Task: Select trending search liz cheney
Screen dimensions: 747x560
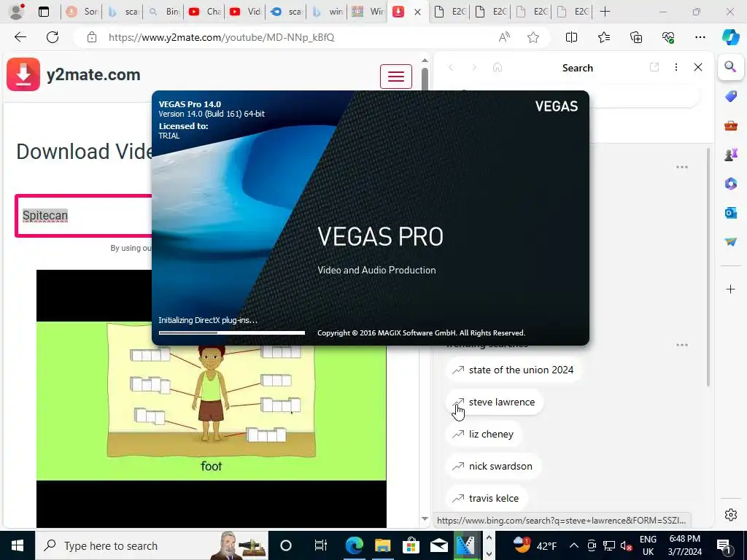Action: [x=484, y=435]
